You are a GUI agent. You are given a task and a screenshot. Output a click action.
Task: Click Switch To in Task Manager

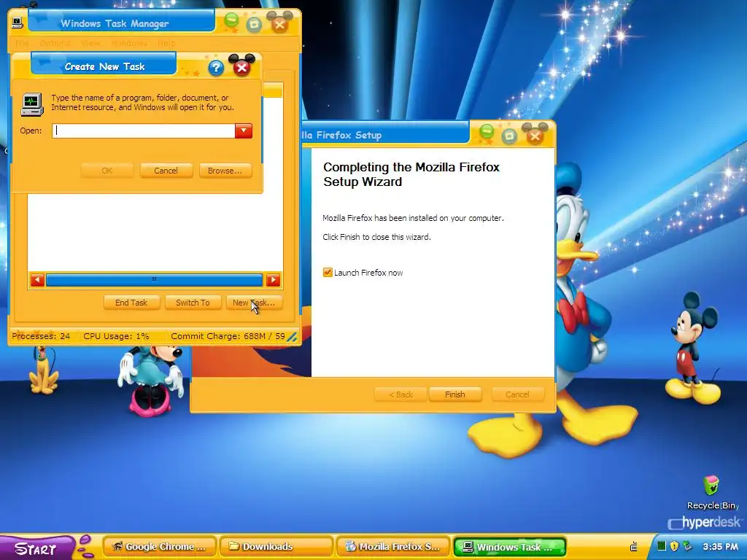click(x=193, y=303)
